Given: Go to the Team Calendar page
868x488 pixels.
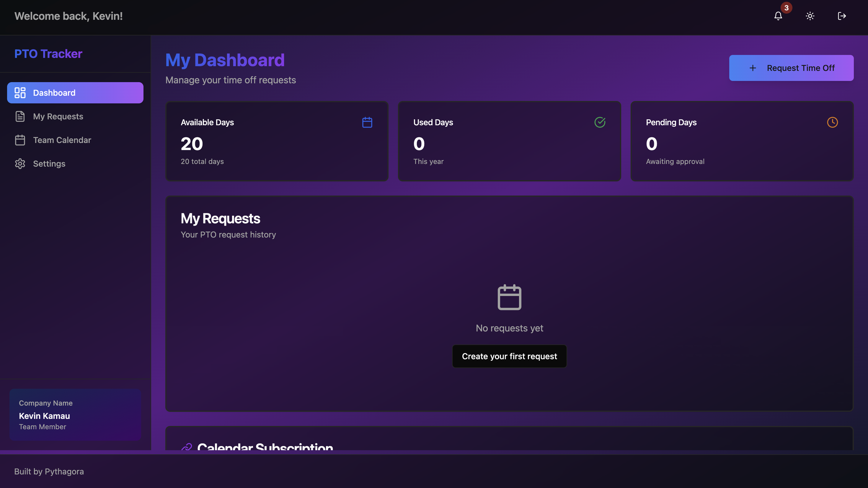Looking at the screenshot, I should coord(62,140).
